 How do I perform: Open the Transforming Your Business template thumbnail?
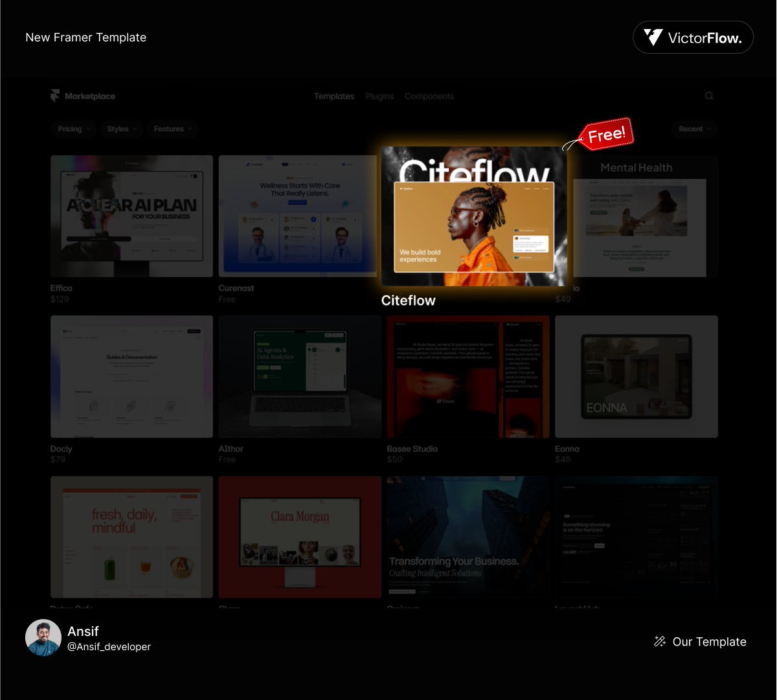[x=468, y=537]
